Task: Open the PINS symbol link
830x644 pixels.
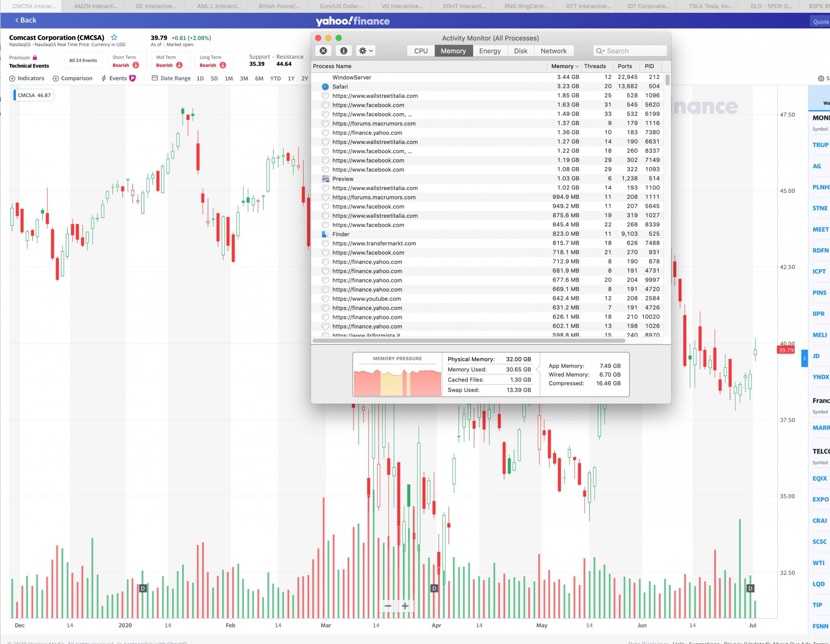Action: [819, 293]
